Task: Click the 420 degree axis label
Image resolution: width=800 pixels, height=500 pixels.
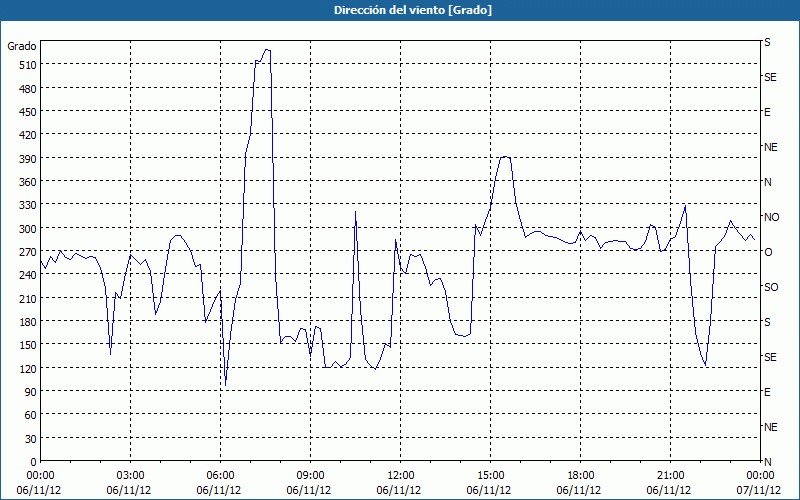Action: point(28,135)
